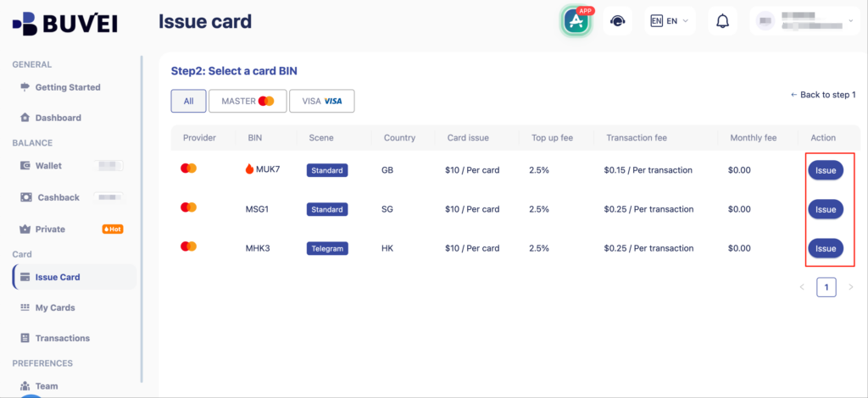Open the customer support headset icon
The width and height of the screenshot is (868, 398).
617,21
